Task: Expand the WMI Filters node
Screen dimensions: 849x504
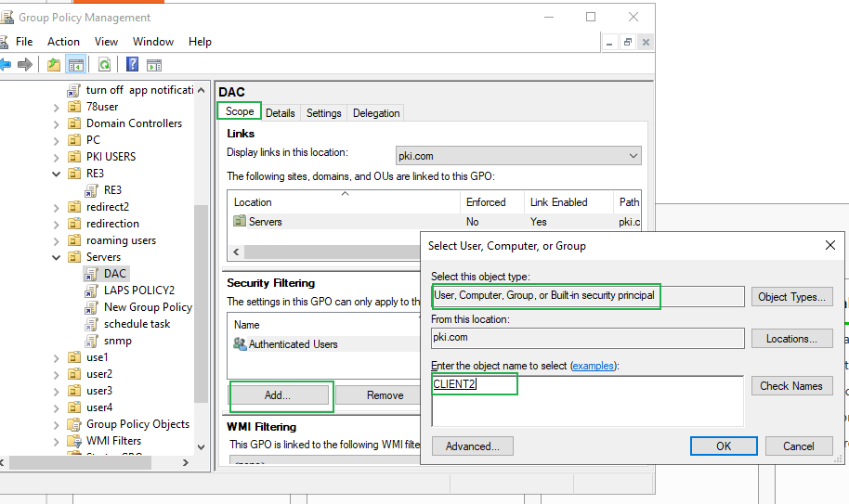Action: pos(57,442)
